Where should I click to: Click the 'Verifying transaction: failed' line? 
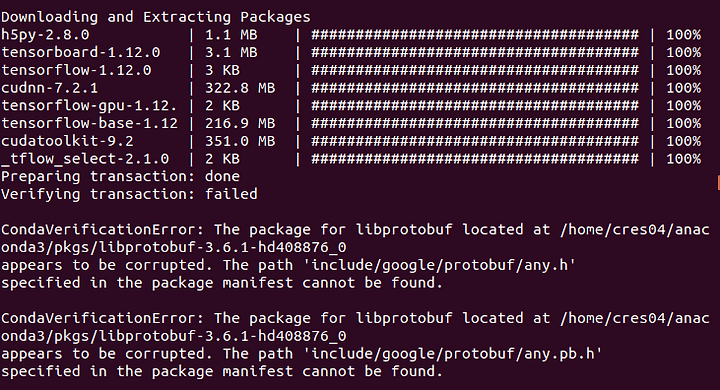129,194
